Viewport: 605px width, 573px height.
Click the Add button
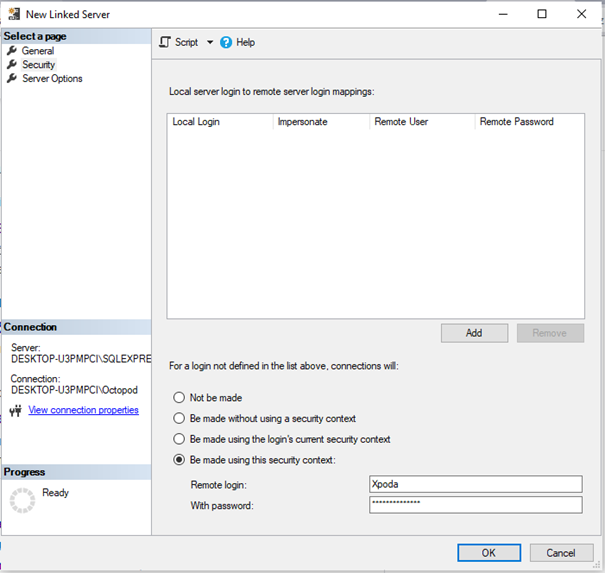tap(474, 333)
